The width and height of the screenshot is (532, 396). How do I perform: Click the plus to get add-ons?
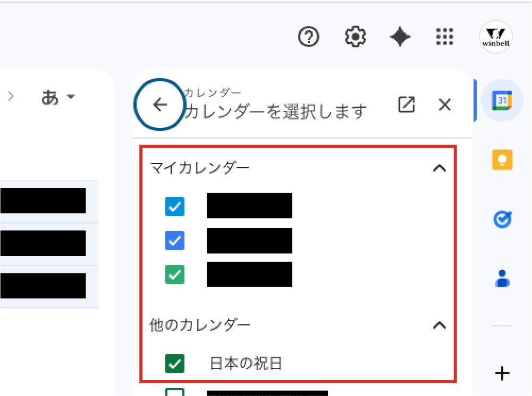(502, 374)
